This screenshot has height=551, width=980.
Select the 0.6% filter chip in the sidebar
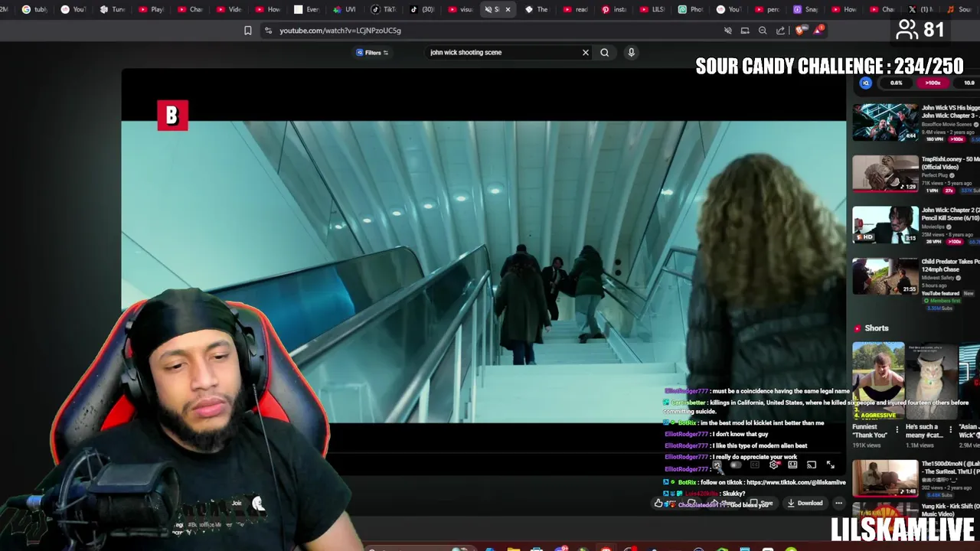click(897, 83)
